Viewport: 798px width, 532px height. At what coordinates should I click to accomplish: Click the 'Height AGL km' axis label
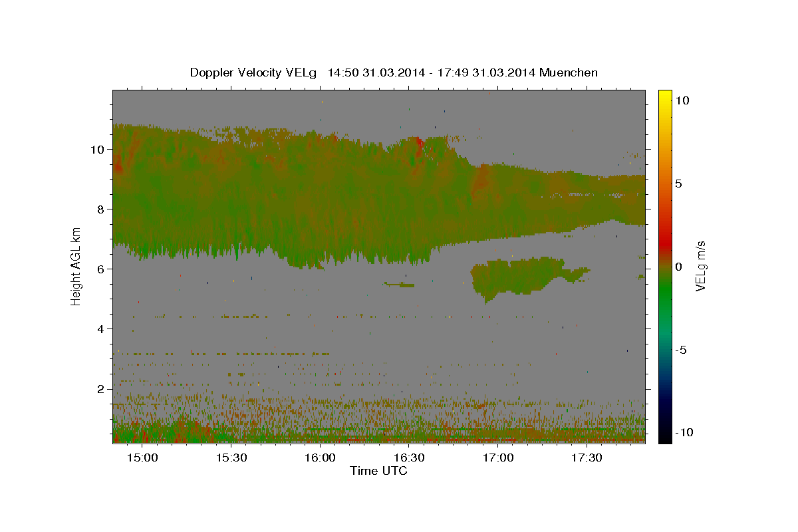(x=76, y=265)
